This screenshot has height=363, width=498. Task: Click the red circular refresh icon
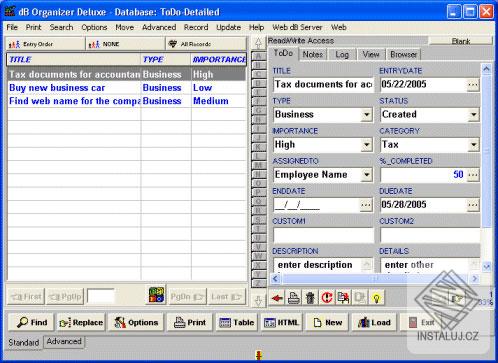click(x=327, y=297)
